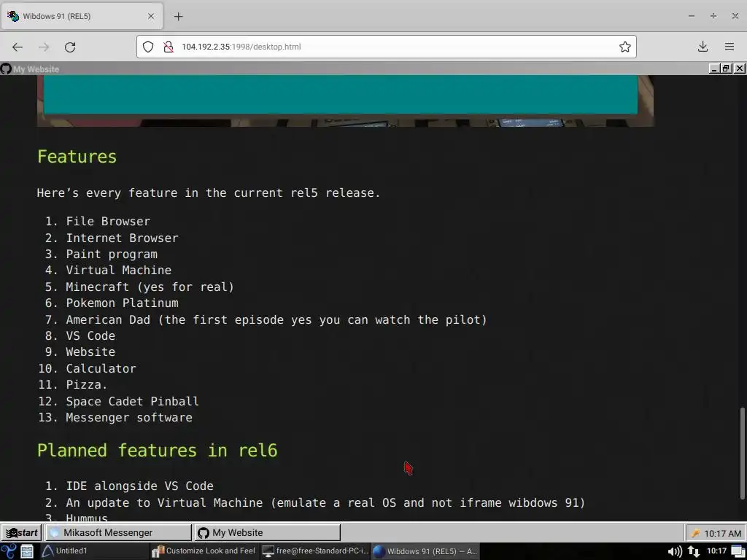Click the favicon on the Wibdows 91 tab
This screenshot has width=747, height=560.
tap(13, 16)
